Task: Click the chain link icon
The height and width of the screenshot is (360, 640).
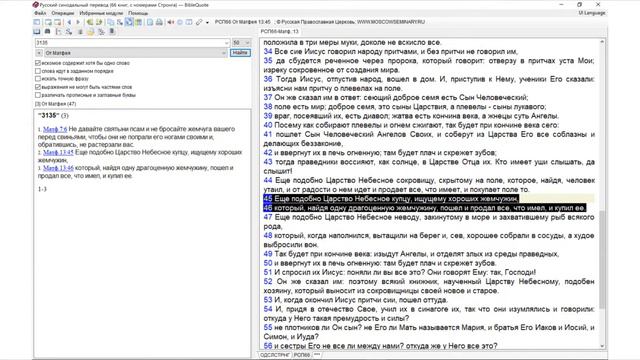Action: pyautogui.click(x=199, y=22)
